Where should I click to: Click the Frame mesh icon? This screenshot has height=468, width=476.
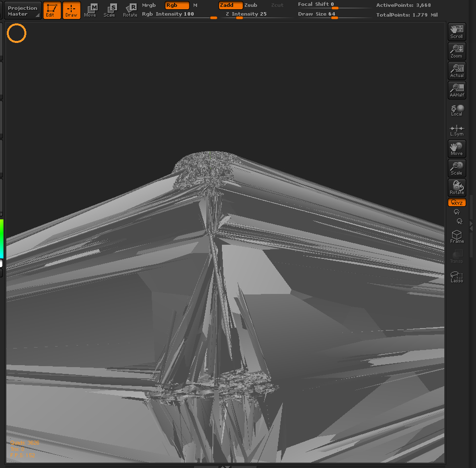point(456,236)
